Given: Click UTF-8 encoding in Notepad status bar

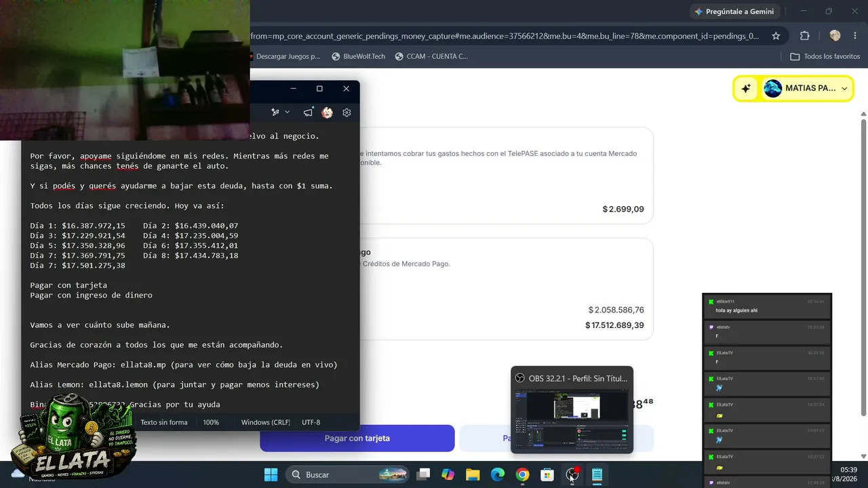Looking at the screenshot, I should [x=311, y=422].
